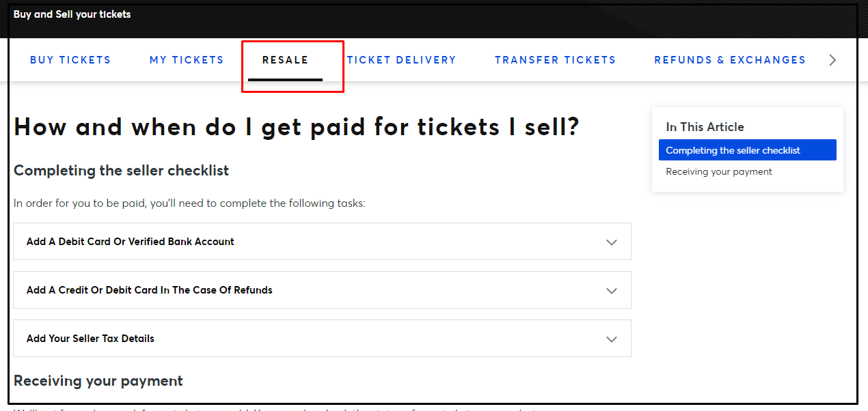Viewport: 868px width, 411px height.
Task: Click the chevron on the Refunds card row
Action: [x=612, y=291]
